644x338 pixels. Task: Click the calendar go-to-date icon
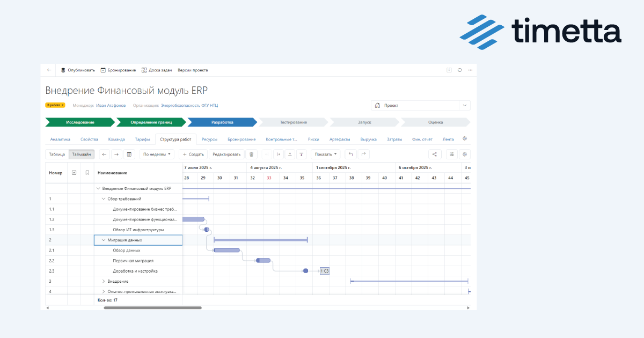pos(129,155)
